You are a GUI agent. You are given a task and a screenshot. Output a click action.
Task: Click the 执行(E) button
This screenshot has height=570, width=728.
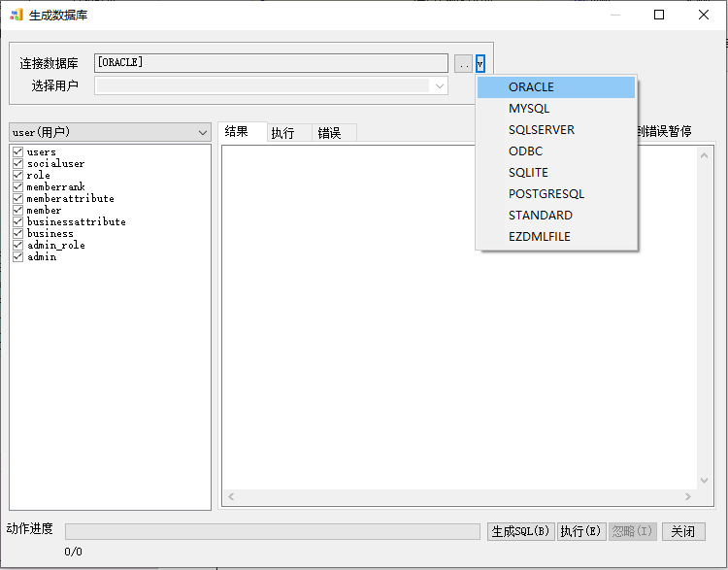[x=580, y=531]
